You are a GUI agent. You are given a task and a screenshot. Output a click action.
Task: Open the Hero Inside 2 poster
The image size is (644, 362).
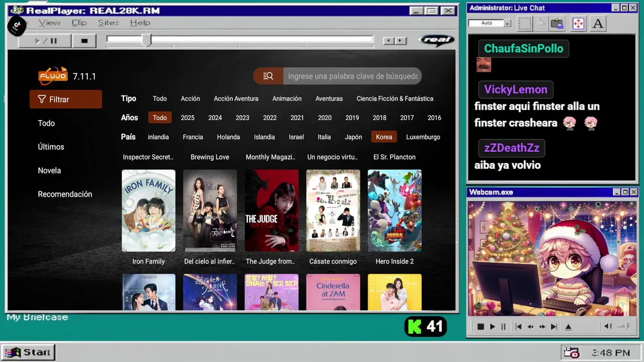click(394, 211)
